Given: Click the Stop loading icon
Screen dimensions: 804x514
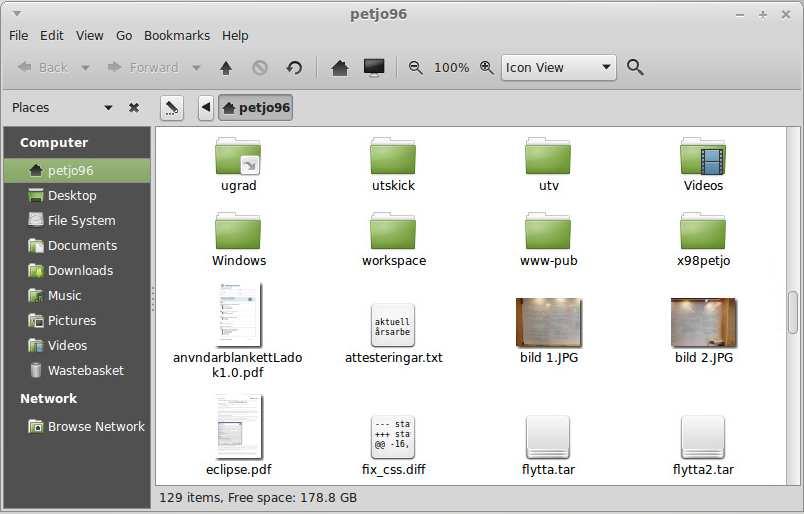Looking at the screenshot, I should 260,68.
